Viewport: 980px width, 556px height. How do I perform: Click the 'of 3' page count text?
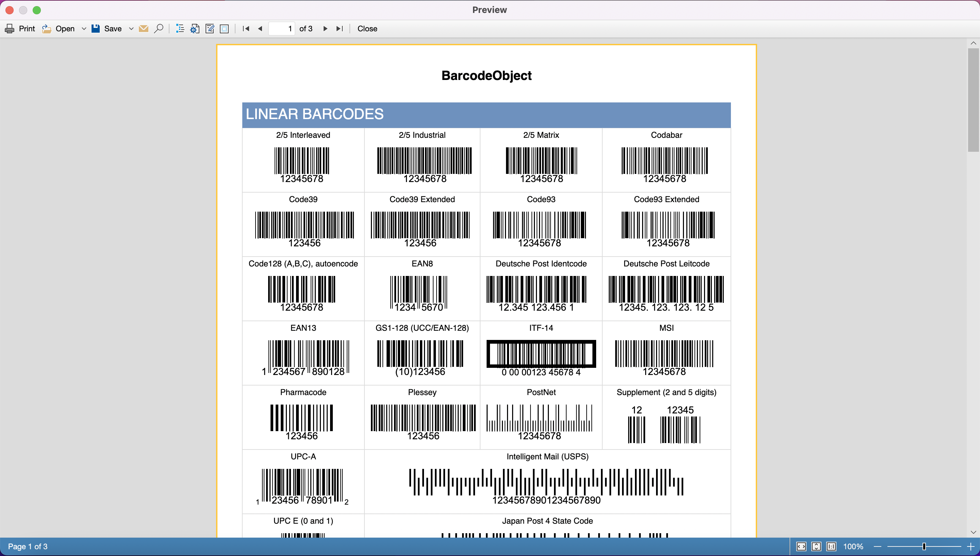[x=306, y=29]
